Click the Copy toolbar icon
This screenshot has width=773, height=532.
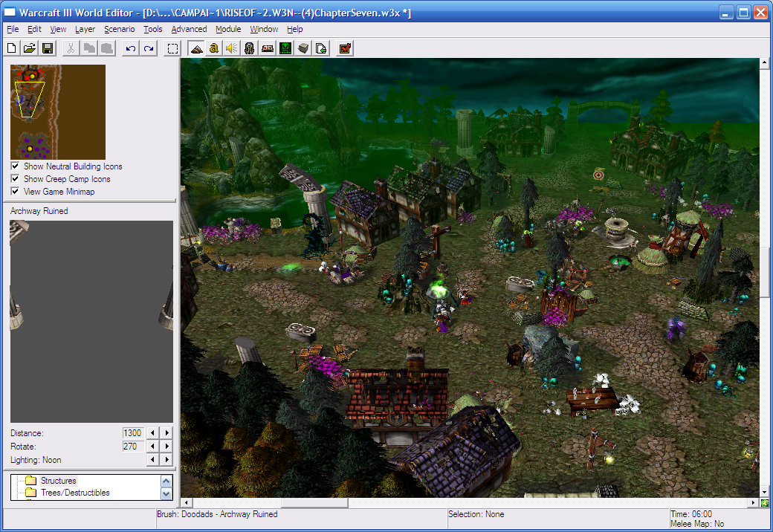89,48
